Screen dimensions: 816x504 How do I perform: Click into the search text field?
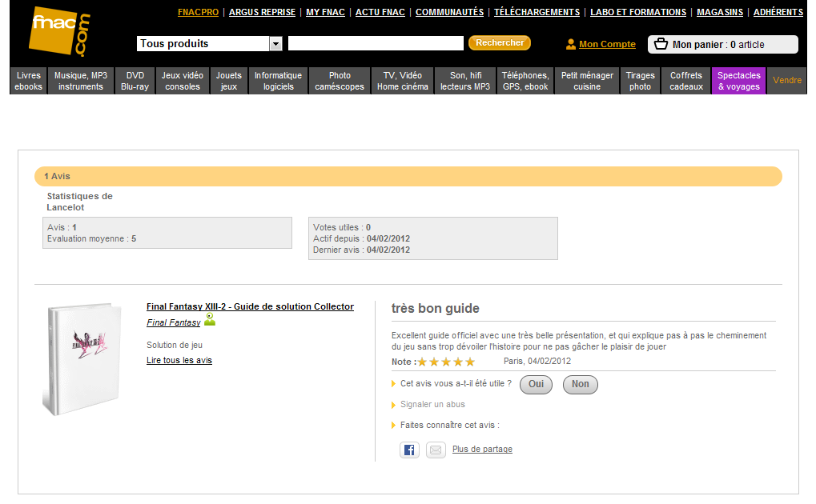[x=376, y=43]
